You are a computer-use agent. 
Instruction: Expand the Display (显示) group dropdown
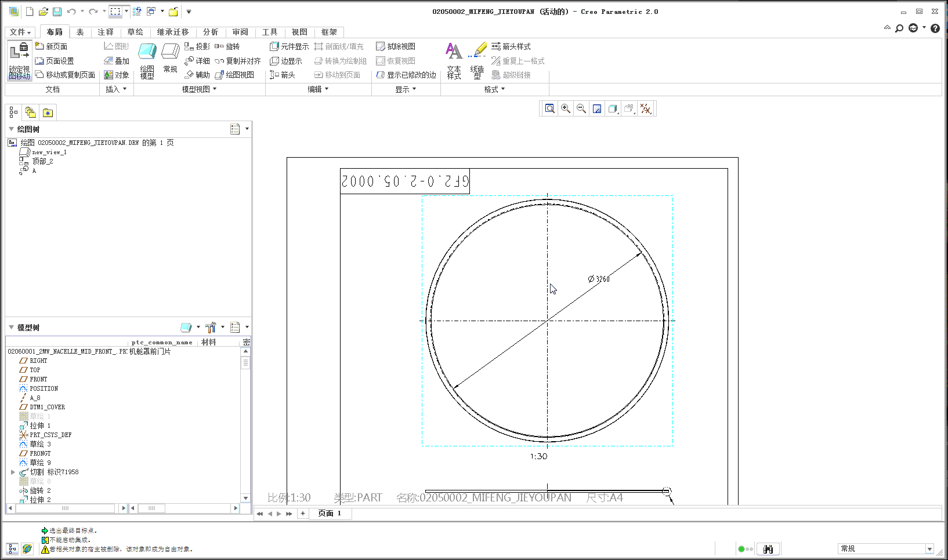[x=406, y=89]
